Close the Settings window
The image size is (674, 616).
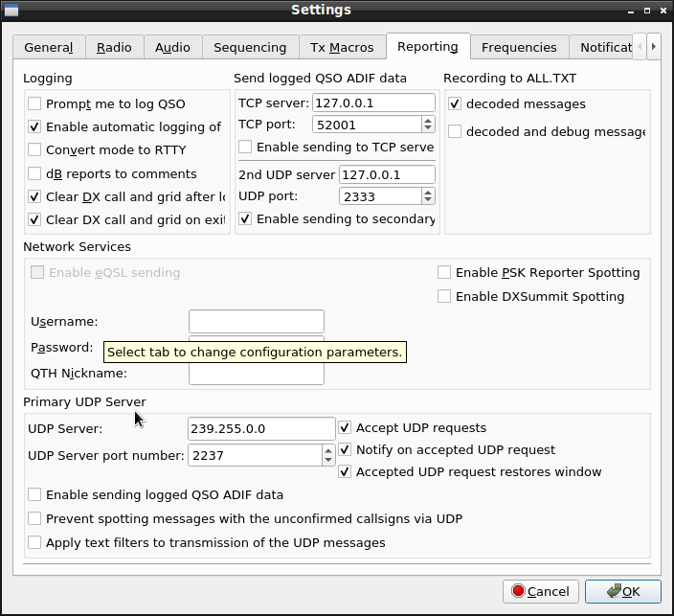[x=663, y=11]
